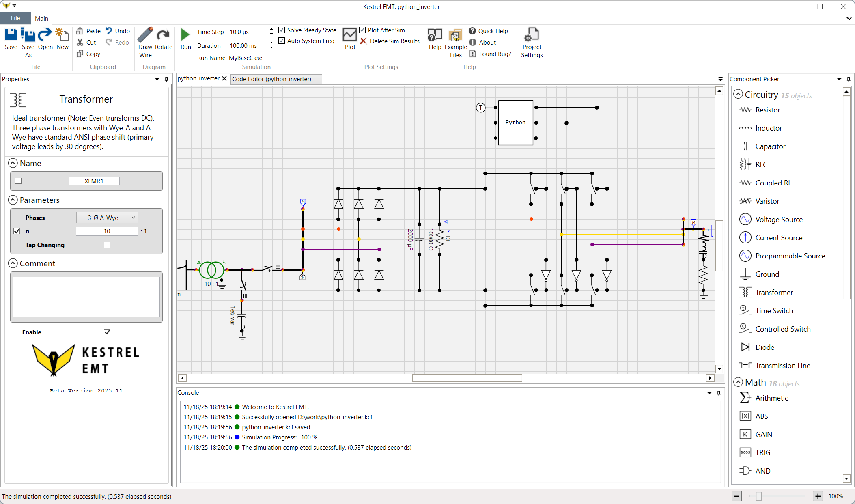Click the transformer ratio n value field
This screenshot has height=504, width=855.
tap(107, 231)
